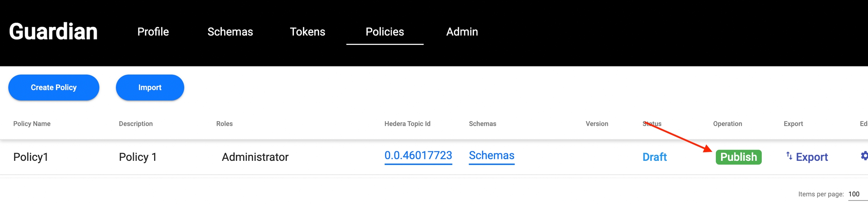
Task: Click the Create Policy button
Action: point(54,88)
